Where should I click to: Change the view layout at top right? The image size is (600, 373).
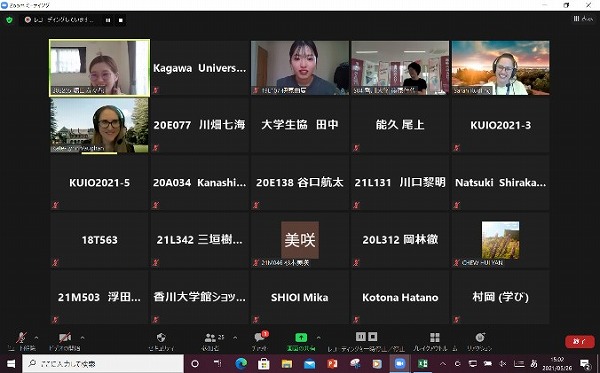tap(583, 18)
